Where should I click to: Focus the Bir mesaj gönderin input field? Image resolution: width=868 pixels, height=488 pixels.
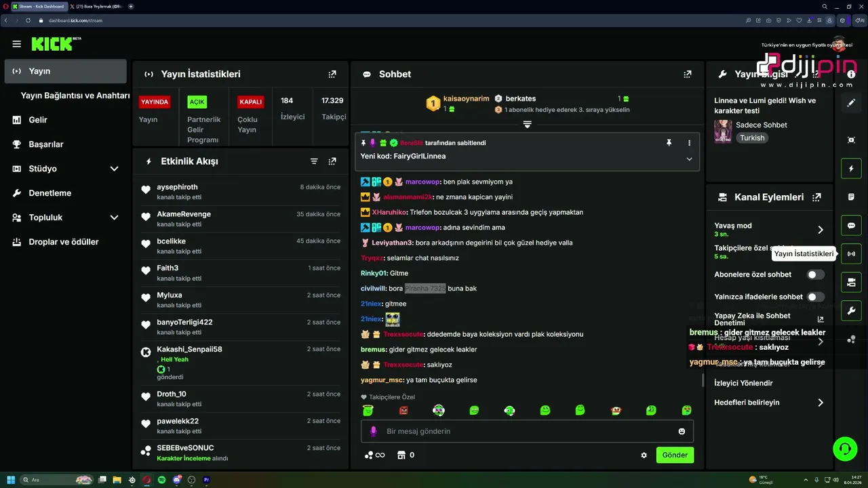[x=527, y=431]
